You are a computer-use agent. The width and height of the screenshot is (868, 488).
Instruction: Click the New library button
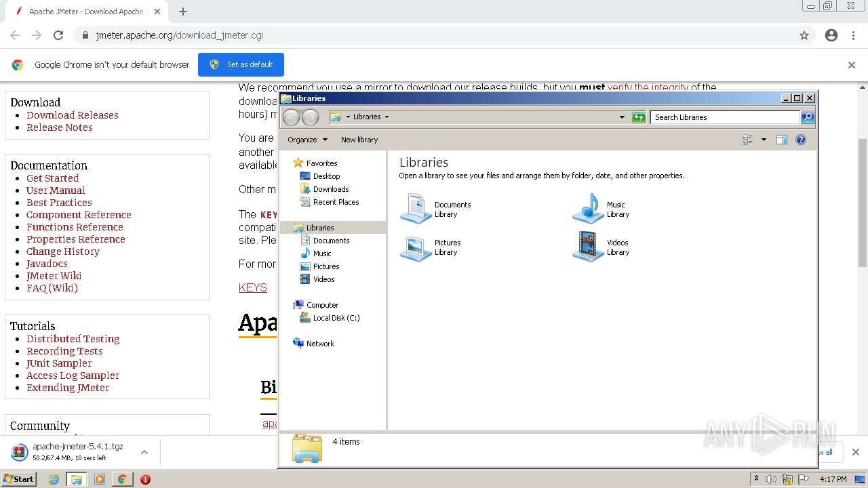coord(359,140)
